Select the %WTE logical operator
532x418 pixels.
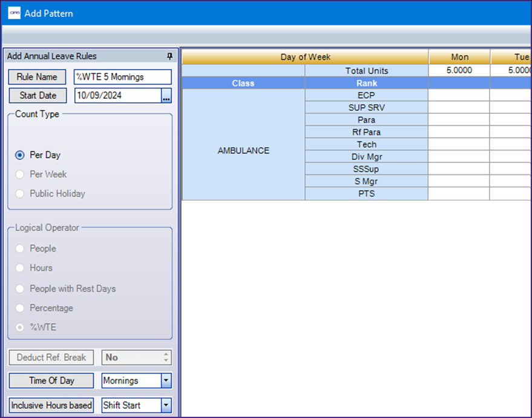point(20,327)
